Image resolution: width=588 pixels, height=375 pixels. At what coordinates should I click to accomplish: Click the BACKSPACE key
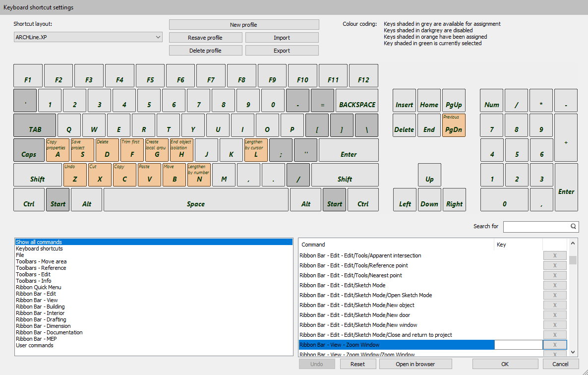point(357,101)
